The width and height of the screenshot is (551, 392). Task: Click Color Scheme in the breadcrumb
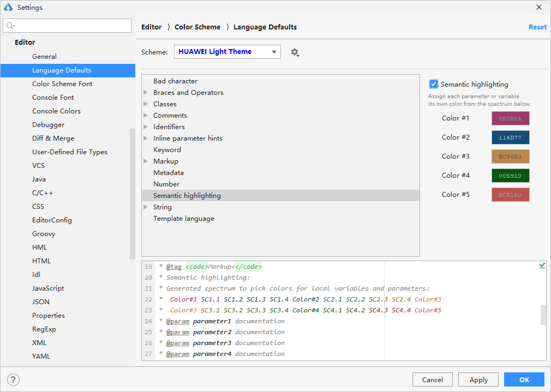[197, 27]
